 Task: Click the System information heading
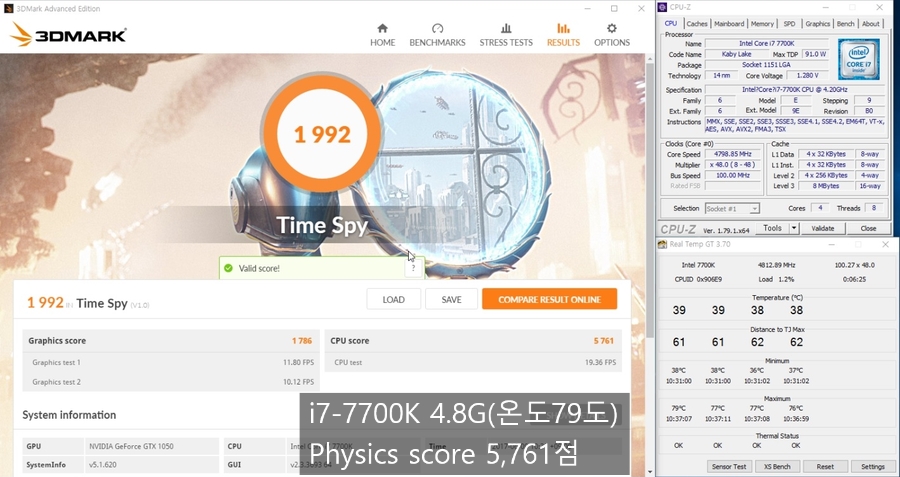[x=69, y=414]
